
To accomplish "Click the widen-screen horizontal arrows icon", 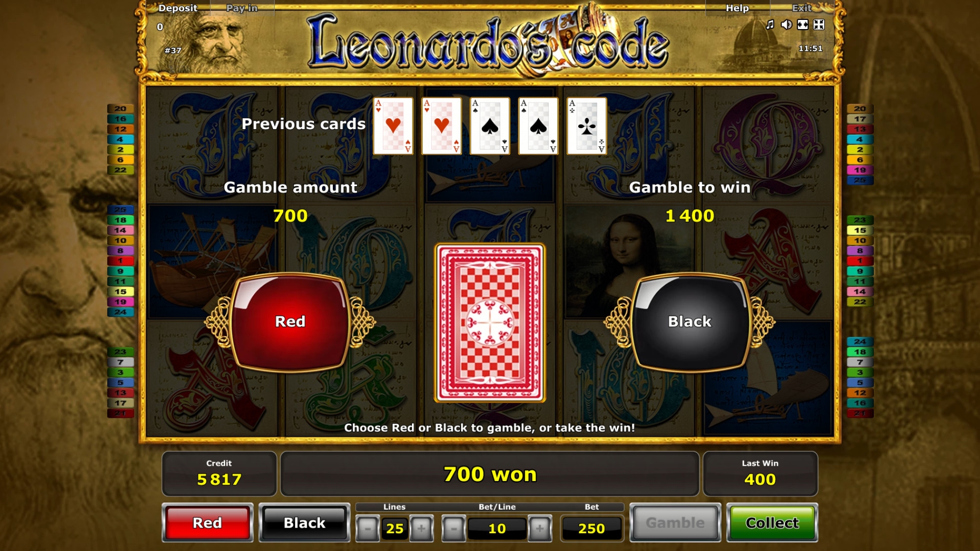I will click(803, 24).
